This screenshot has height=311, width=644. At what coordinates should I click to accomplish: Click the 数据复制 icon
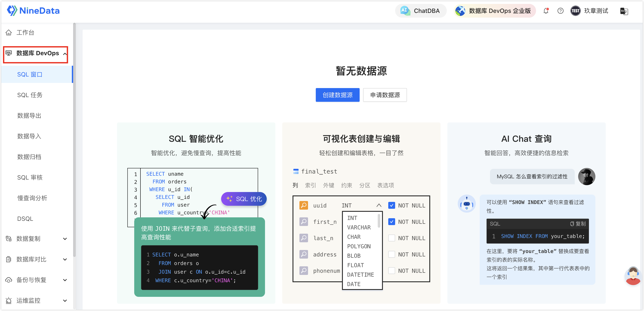pyautogui.click(x=9, y=239)
